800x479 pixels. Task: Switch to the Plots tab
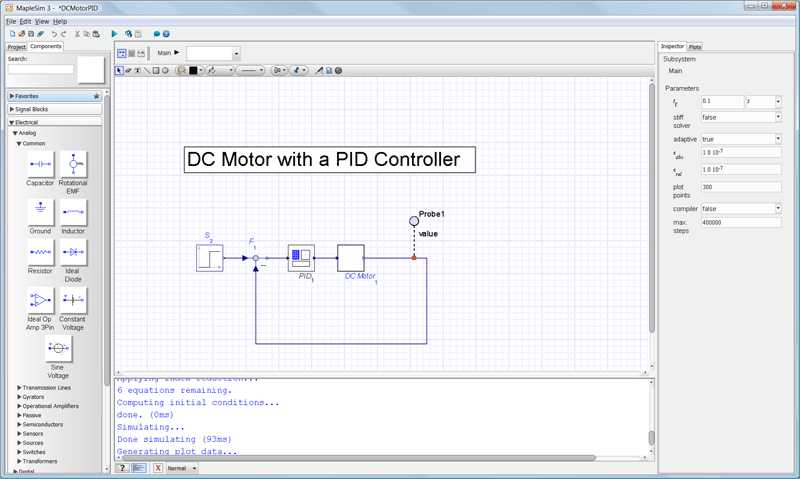click(x=695, y=47)
